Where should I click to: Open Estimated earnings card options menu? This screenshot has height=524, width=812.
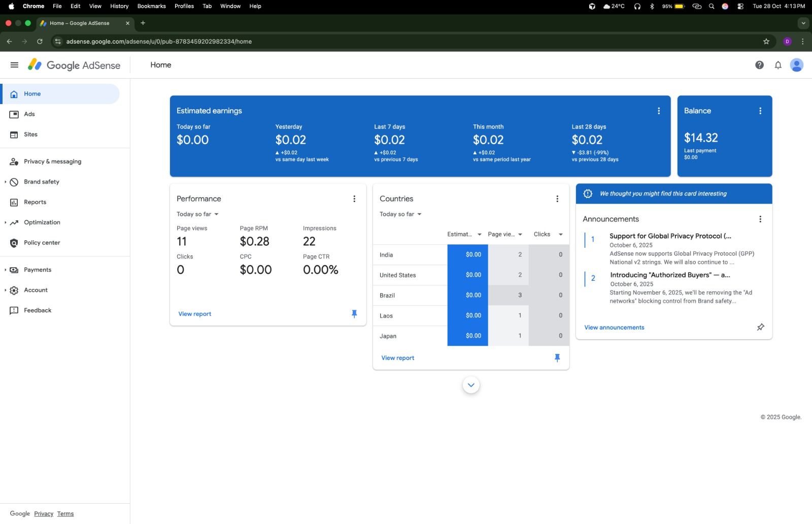(x=659, y=111)
